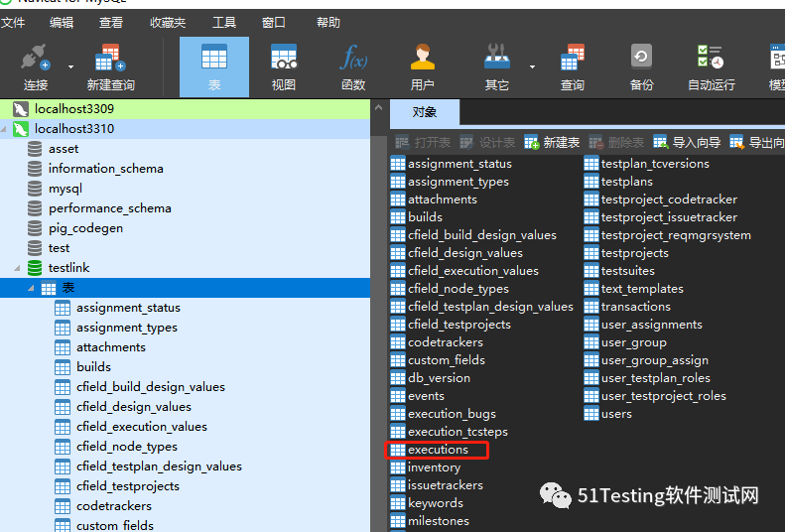Select attachments in the left tree
The height and width of the screenshot is (532, 785).
[x=110, y=347]
